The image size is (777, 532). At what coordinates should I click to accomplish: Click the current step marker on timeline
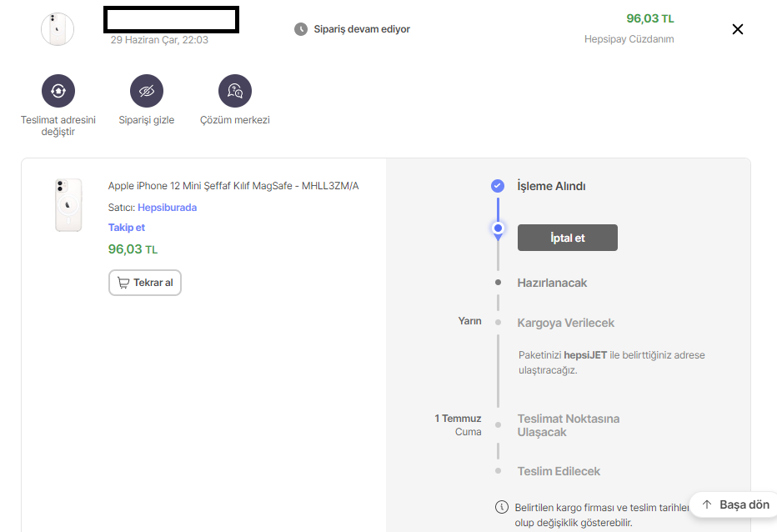tap(498, 228)
